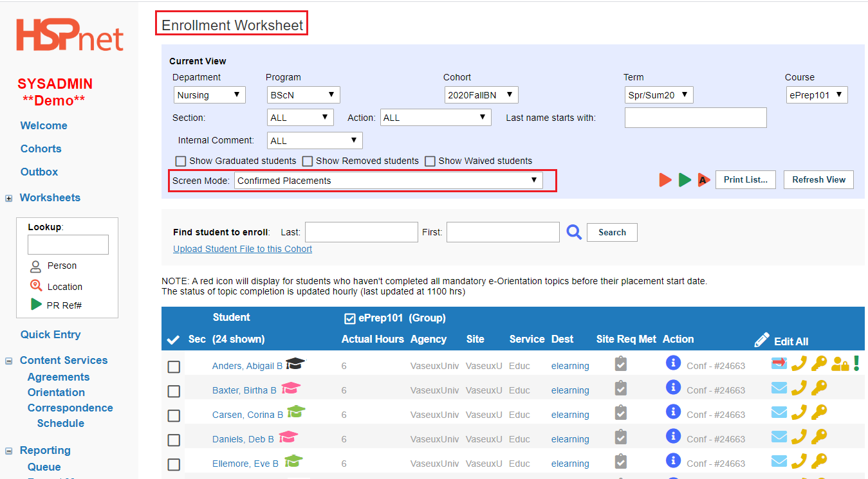
Task: Click the HSPnet logo
Action: tap(69, 35)
